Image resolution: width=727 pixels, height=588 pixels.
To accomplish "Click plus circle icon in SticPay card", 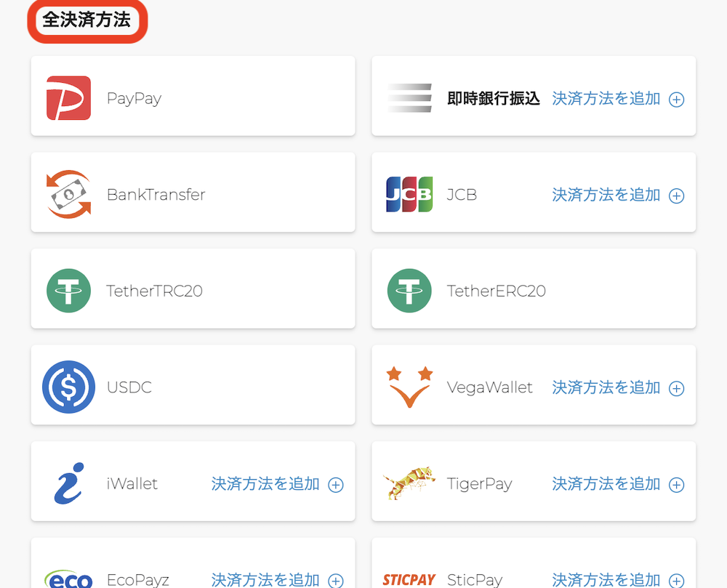I will click(x=676, y=581).
